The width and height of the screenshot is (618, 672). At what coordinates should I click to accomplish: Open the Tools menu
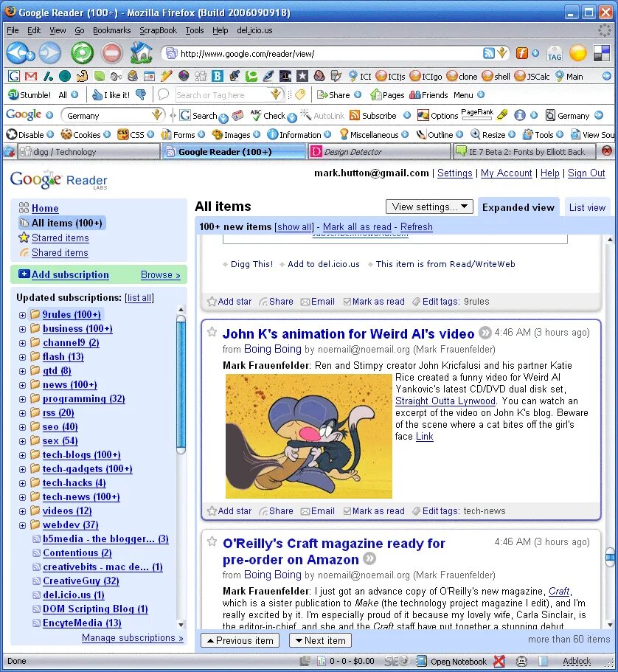coord(195,30)
